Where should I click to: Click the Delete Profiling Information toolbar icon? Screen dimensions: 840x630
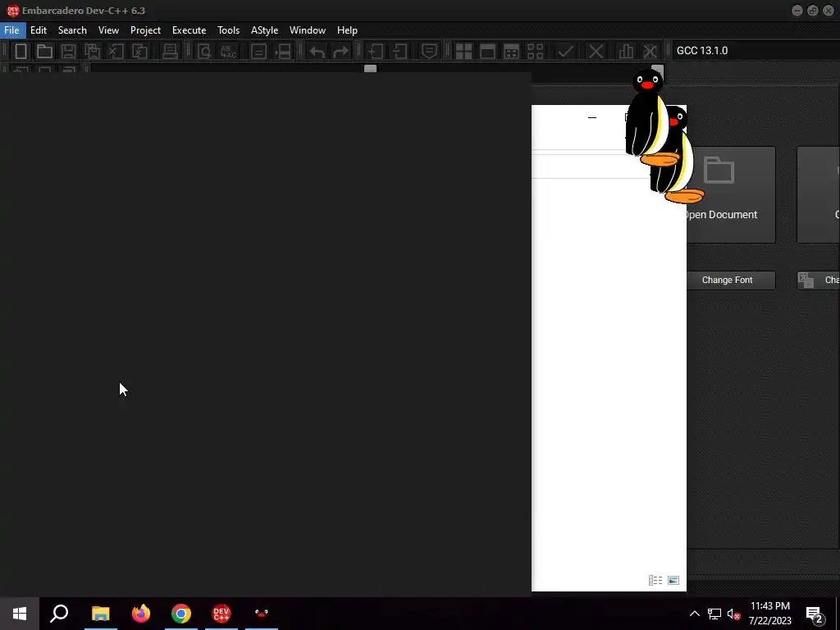[650, 52]
